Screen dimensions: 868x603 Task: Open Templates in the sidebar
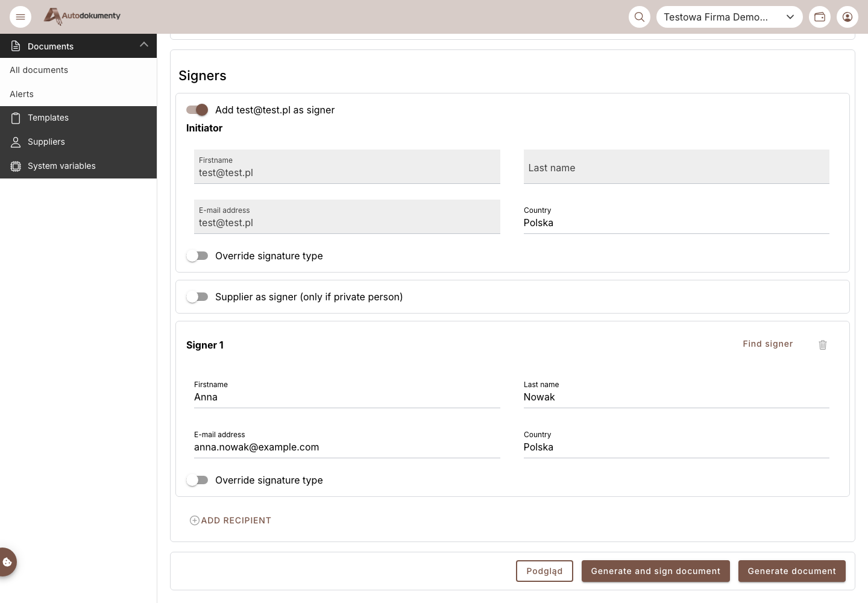coord(78,118)
